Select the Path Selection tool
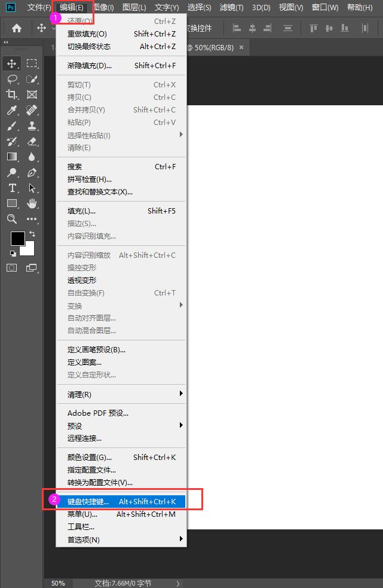The height and width of the screenshot is (588, 383). point(32,188)
